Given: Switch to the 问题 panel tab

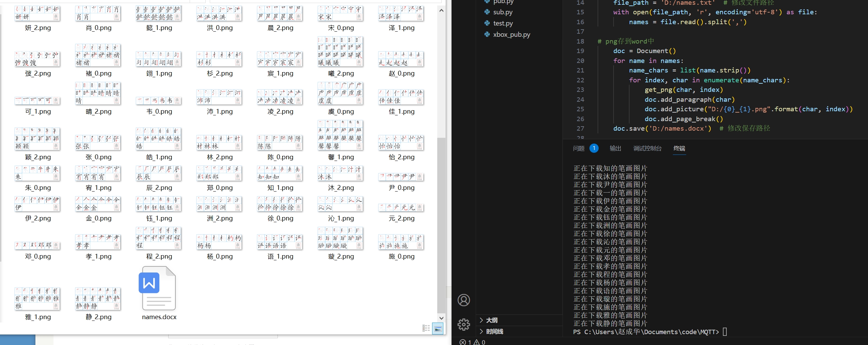Looking at the screenshot, I should (579, 148).
